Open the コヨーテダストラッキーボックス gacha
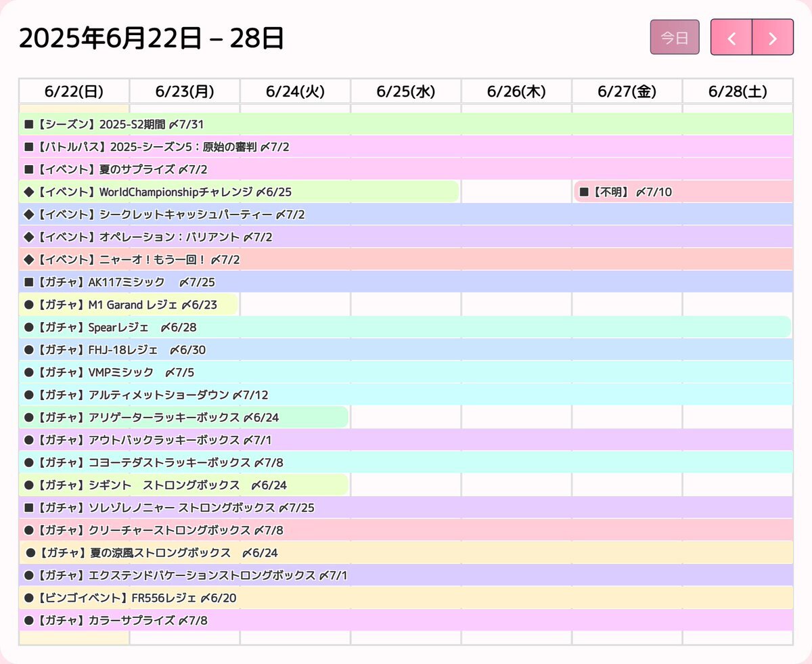Image resolution: width=812 pixels, height=664 pixels. click(x=406, y=462)
